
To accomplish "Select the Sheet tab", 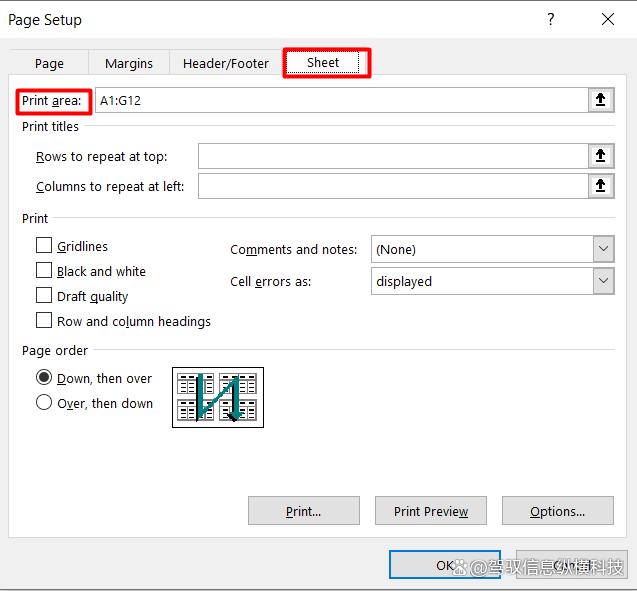I will click(323, 63).
